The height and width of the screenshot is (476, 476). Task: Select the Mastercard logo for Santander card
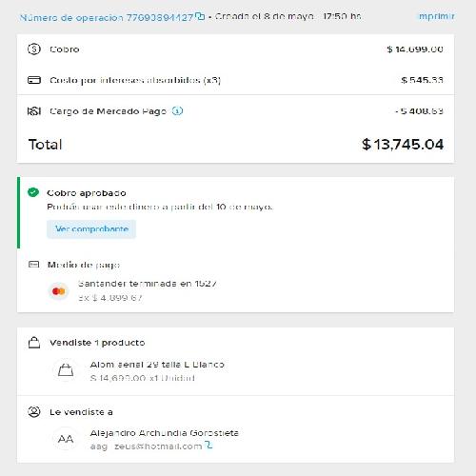click(x=59, y=291)
